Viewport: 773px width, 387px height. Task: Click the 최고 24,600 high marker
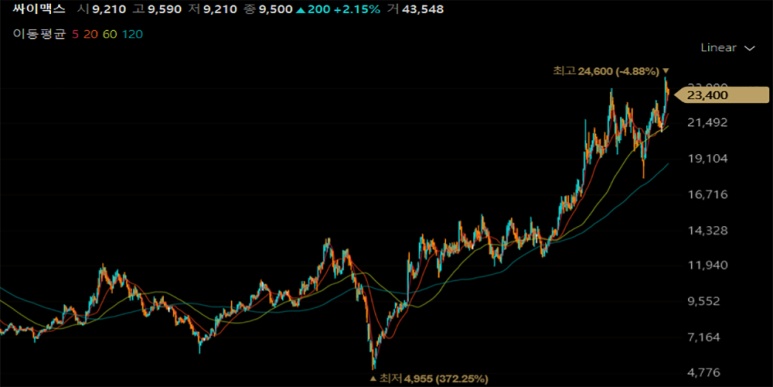click(x=606, y=71)
